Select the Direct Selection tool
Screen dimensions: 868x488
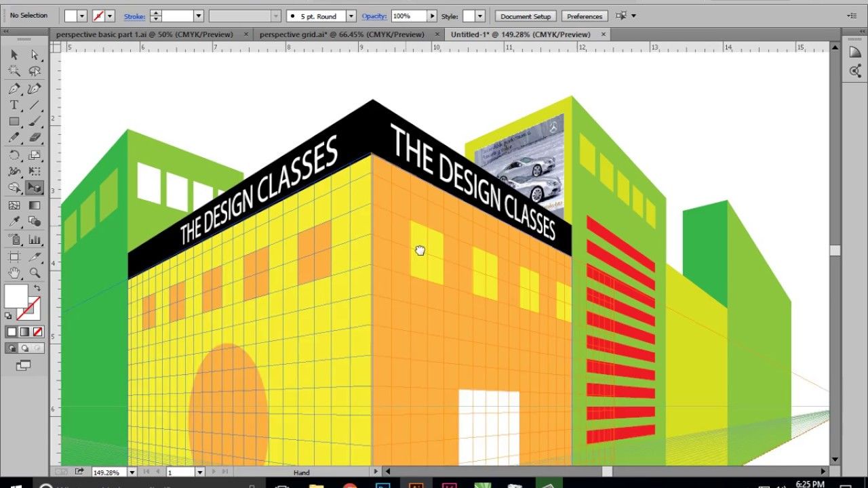(x=35, y=54)
